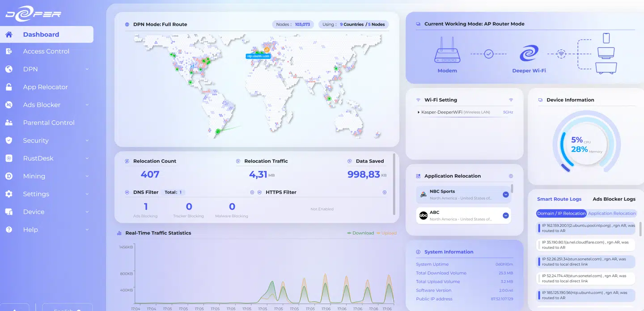Click the HTTPS Filter settings gear icon

(385, 192)
